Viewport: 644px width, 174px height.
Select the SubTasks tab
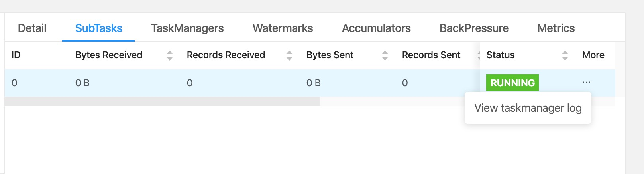tap(98, 28)
